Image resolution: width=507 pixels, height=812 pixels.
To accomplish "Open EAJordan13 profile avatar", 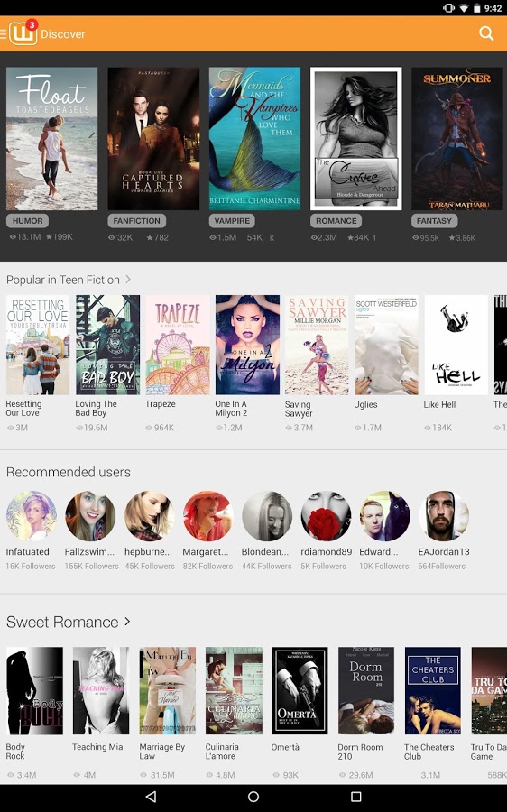I will click(x=443, y=516).
